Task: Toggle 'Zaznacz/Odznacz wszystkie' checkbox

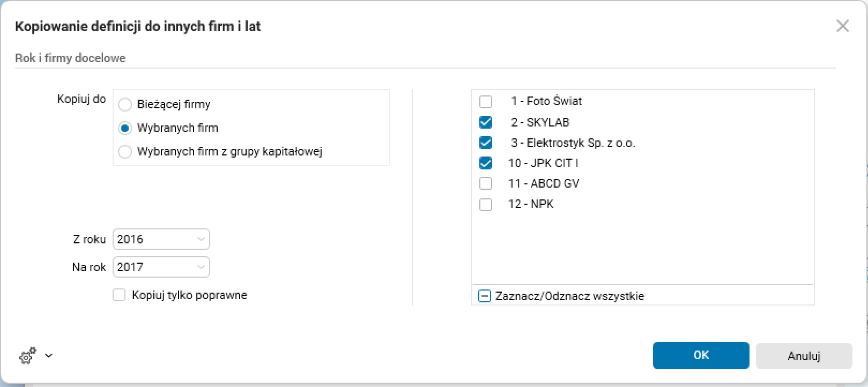Action: tap(485, 296)
